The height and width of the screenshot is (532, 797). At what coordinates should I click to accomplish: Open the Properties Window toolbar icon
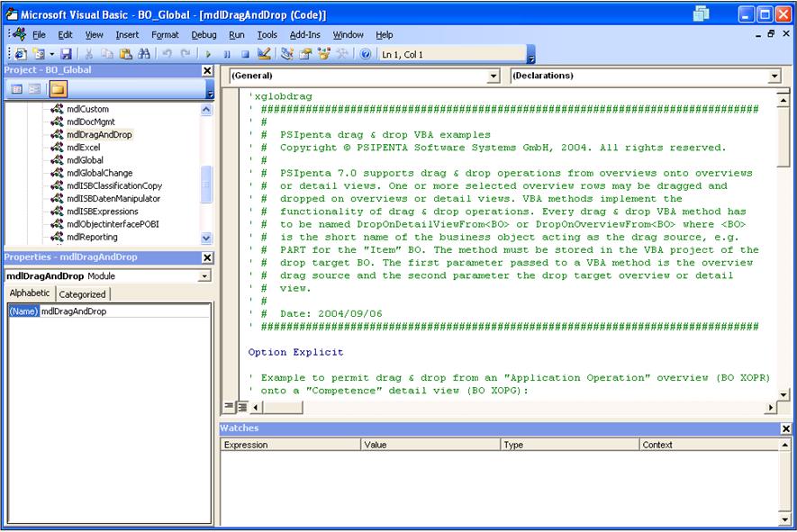point(305,54)
